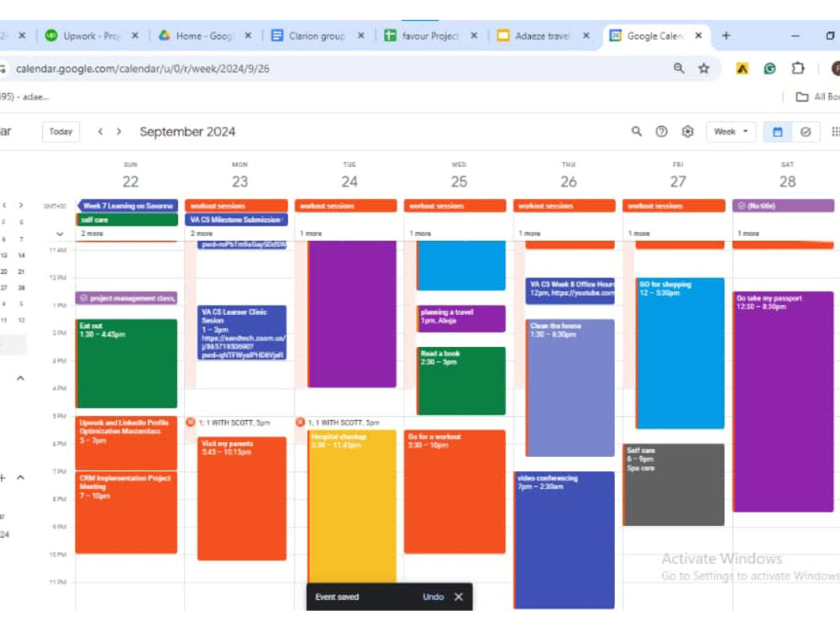The image size is (840, 630).
Task: Show '1 more' event on Saturday 28
Action: 748,234
